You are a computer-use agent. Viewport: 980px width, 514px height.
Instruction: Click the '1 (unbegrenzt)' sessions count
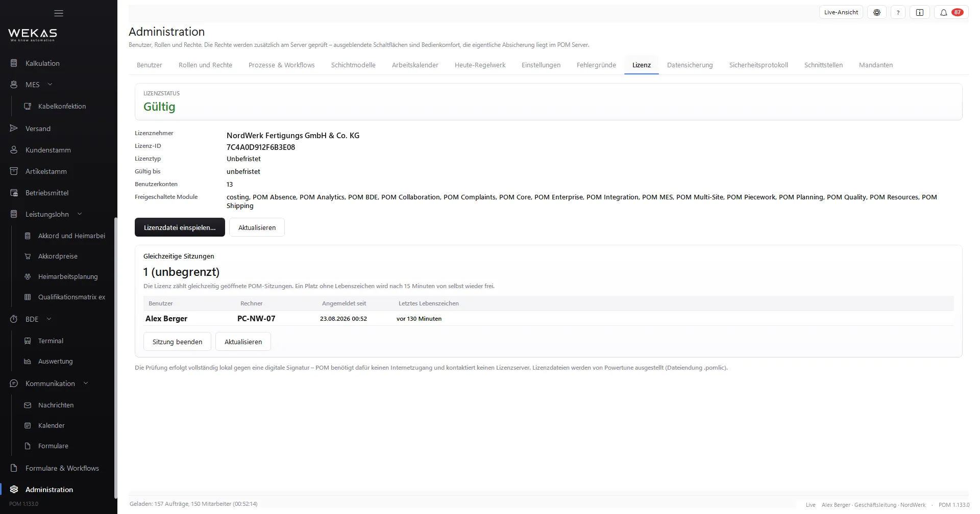[181, 272]
